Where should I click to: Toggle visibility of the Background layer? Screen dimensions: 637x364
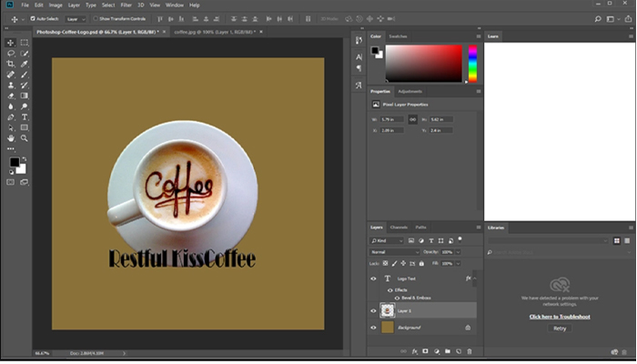point(373,327)
